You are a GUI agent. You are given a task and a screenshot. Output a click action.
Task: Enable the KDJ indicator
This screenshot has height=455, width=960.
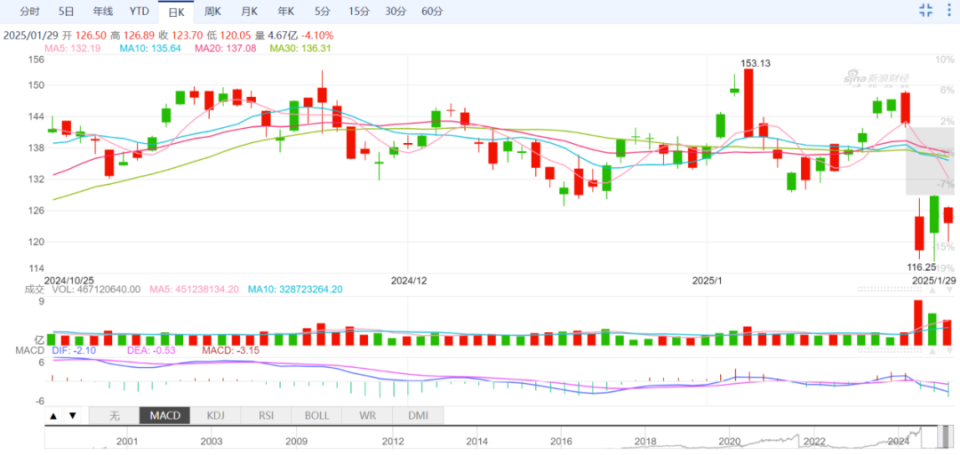pyautogui.click(x=216, y=416)
